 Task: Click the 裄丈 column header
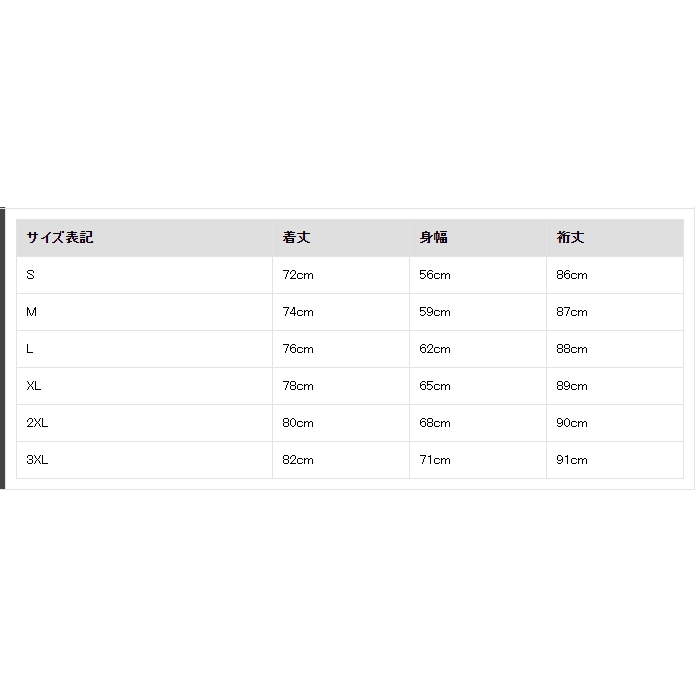coord(570,237)
